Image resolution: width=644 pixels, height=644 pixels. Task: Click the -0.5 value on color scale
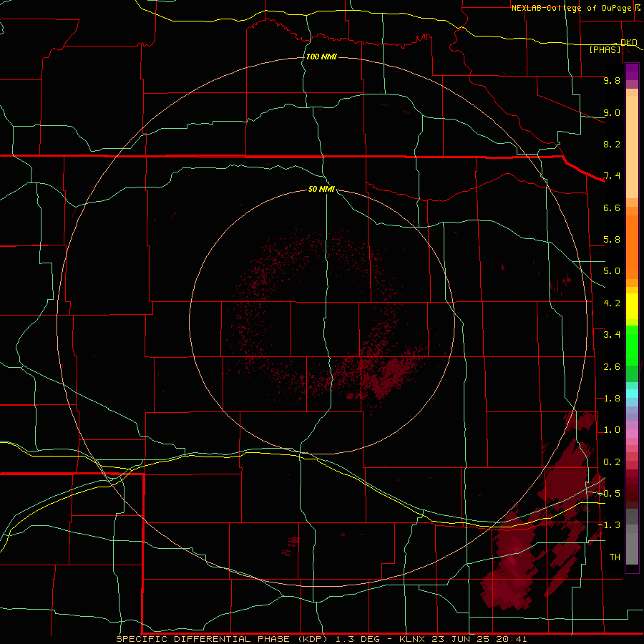coord(609,494)
